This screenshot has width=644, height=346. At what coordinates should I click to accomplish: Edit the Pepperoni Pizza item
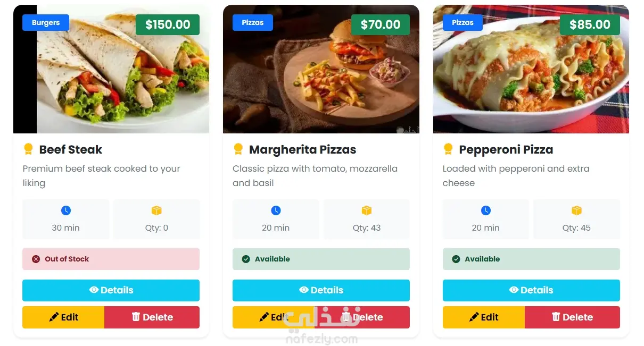click(x=484, y=317)
